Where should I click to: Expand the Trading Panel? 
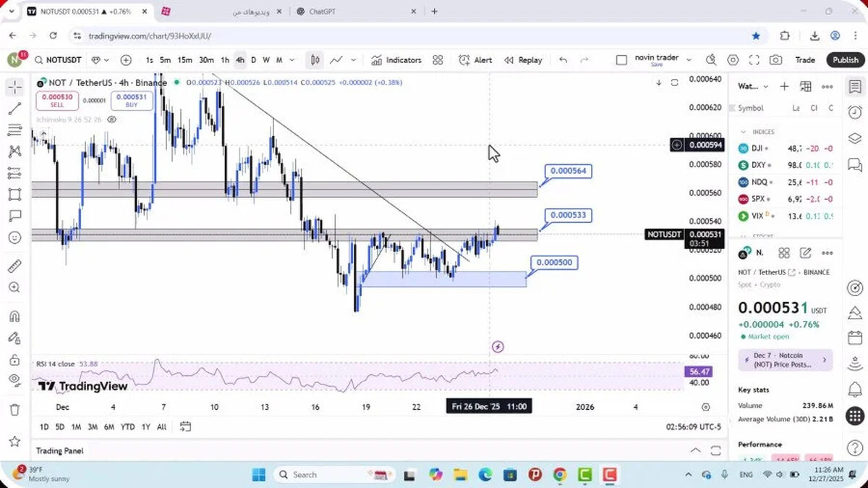pos(695,450)
